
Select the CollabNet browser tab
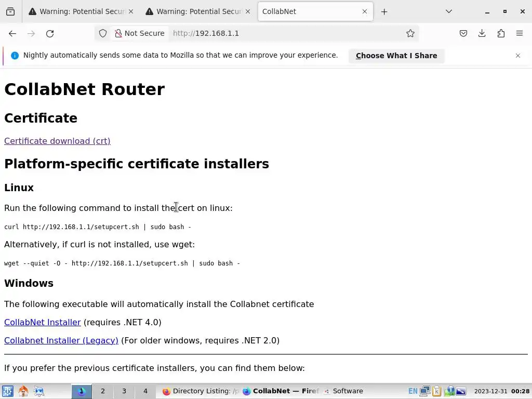click(x=315, y=11)
